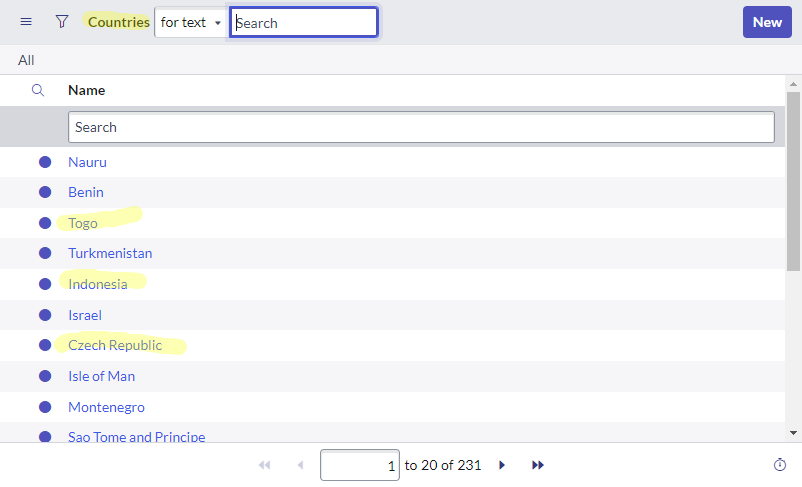Click the scrollbar up arrow

pos(793,84)
